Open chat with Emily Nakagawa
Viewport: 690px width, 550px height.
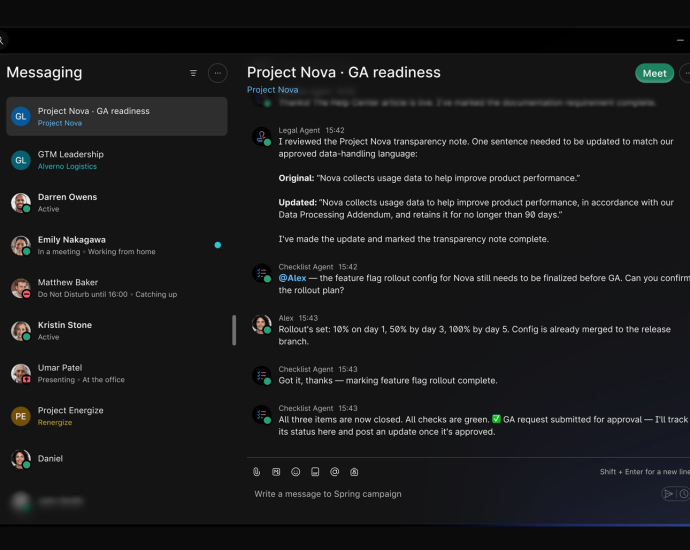[117, 246]
